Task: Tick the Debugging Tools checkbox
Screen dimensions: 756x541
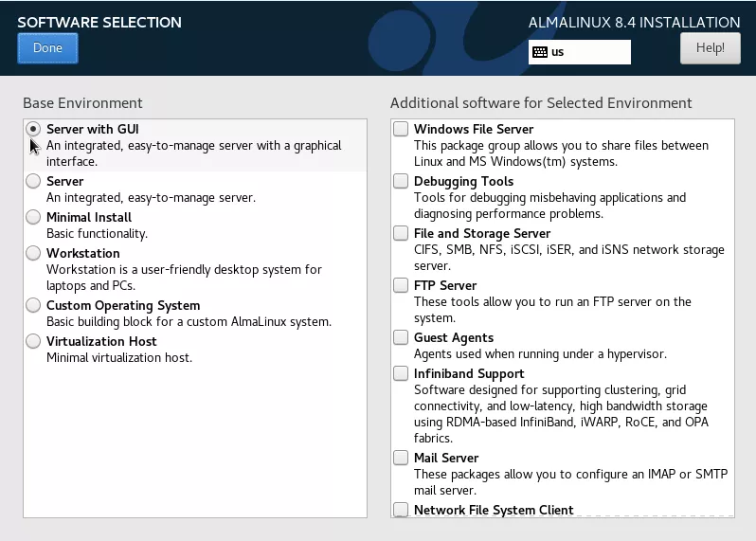Action: tap(401, 181)
